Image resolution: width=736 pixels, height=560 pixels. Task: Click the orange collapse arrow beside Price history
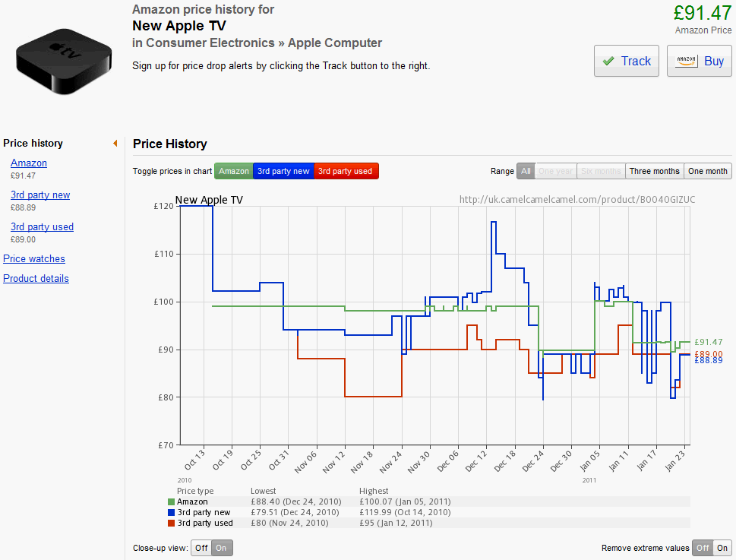click(115, 143)
